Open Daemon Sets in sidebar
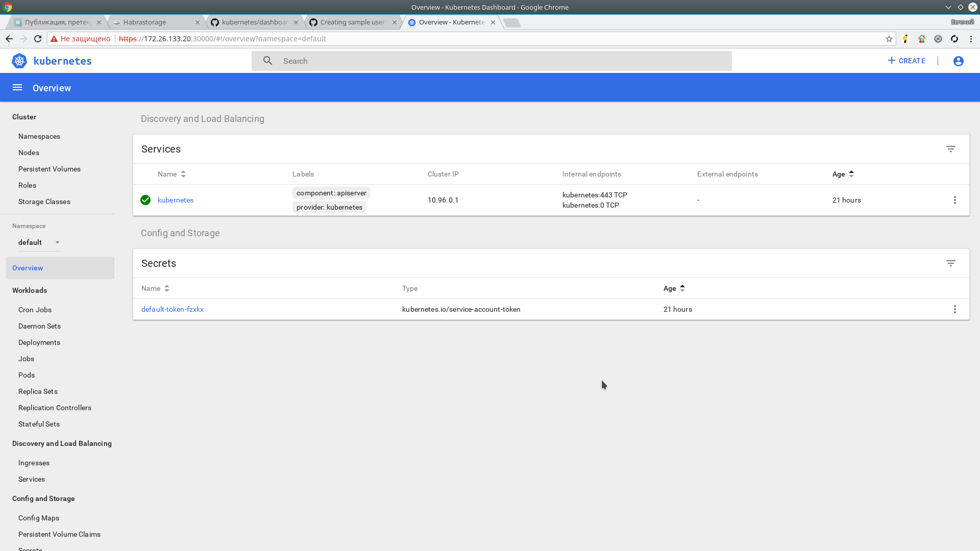Screen dimensions: 980x551 tap(39, 326)
